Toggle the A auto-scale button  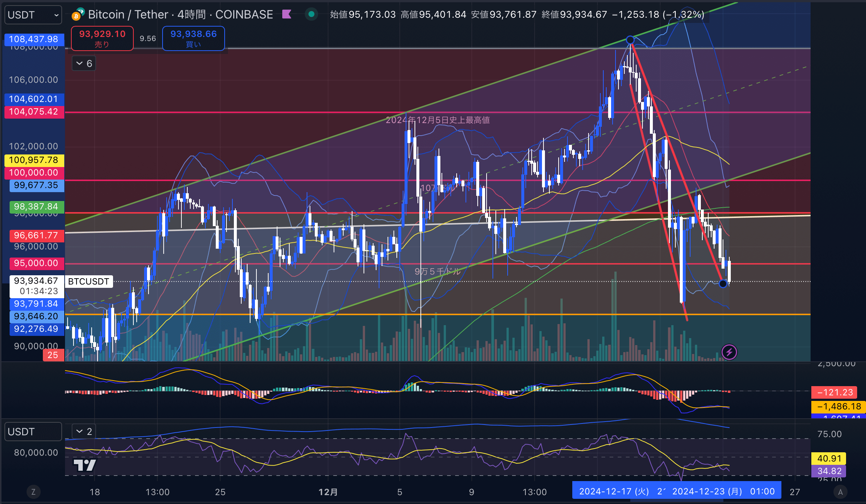pos(841,492)
